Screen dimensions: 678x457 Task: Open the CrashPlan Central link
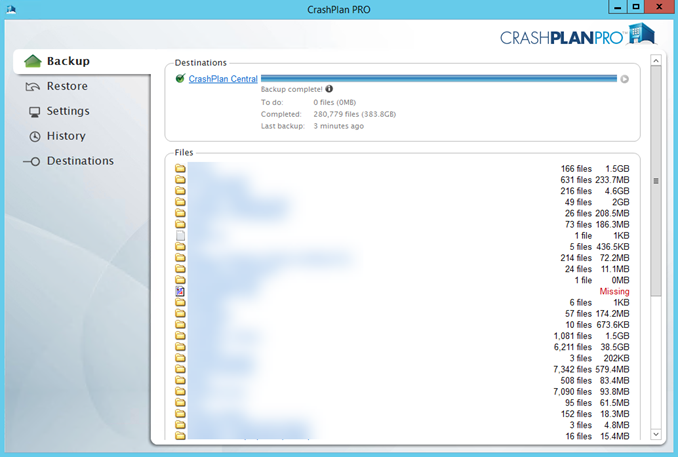pos(223,79)
